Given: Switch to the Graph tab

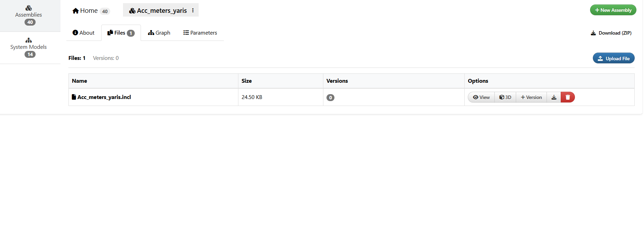Looking at the screenshot, I should pos(159,33).
